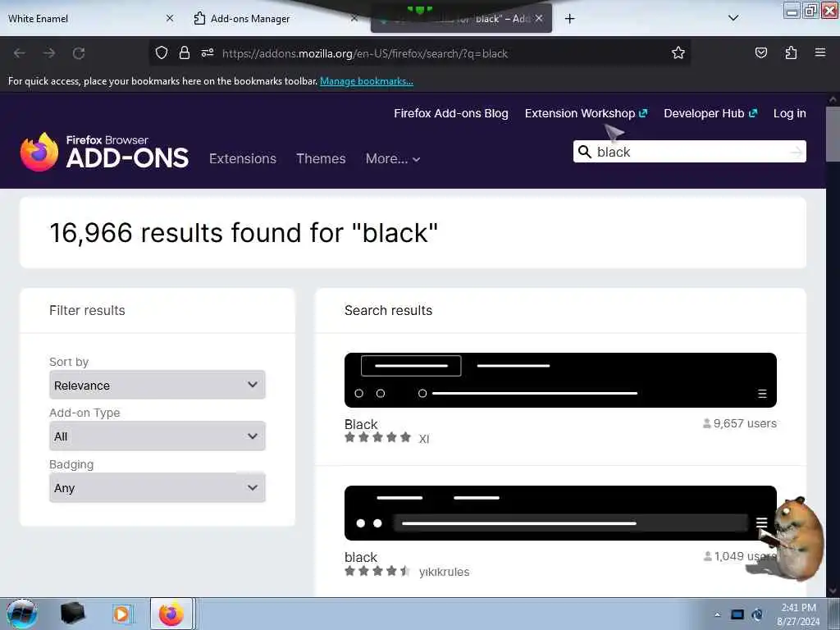Open the Black theme title with 9,657 users
The height and width of the screenshot is (630, 840).
(361, 424)
